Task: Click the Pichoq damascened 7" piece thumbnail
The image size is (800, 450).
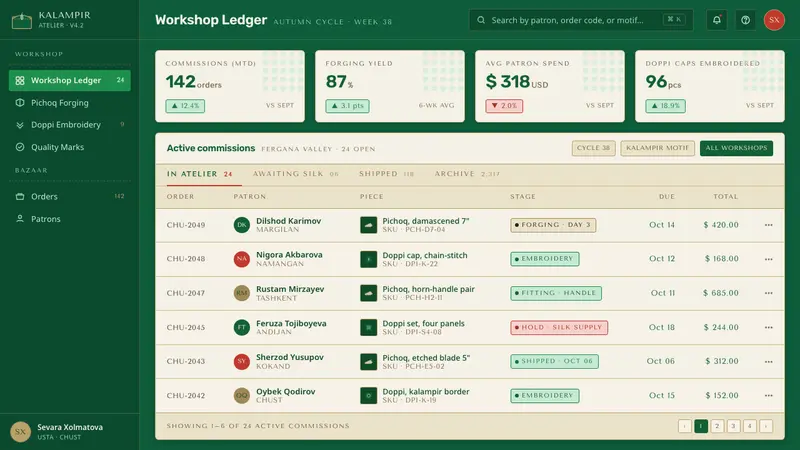Action: pyautogui.click(x=368, y=225)
